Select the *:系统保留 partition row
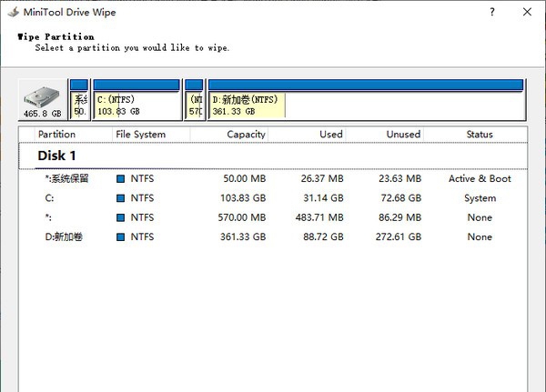Viewport: 546px width, 392px height. [x=273, y=179]
